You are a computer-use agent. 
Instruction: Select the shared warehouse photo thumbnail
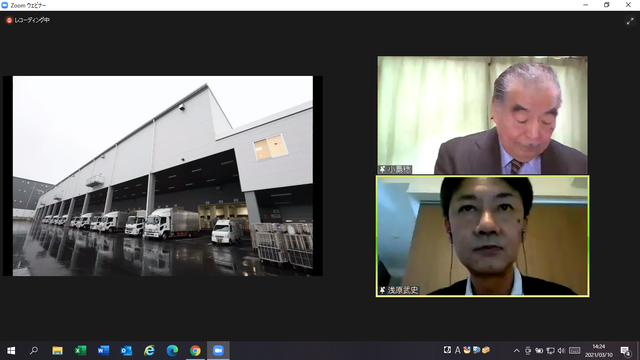[x=162, y=176]
